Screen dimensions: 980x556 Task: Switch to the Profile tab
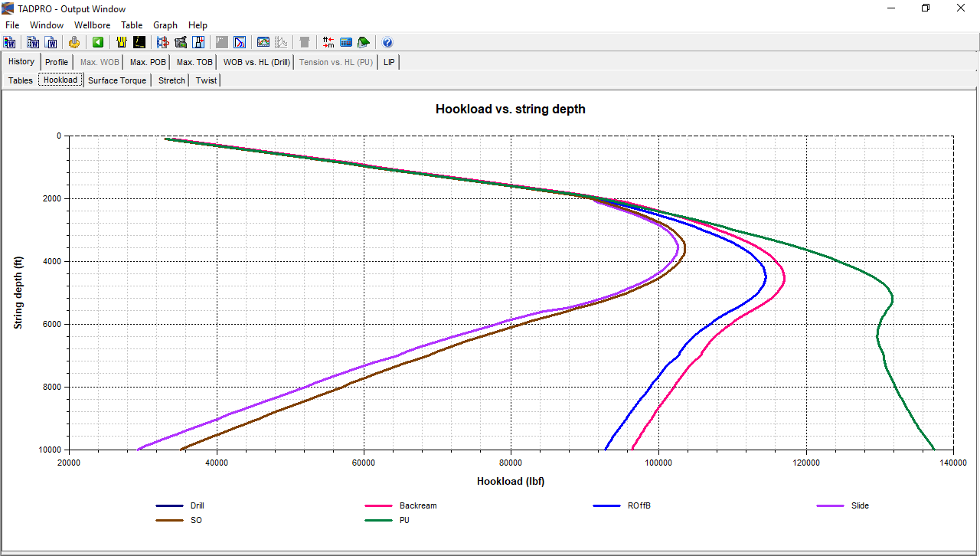(x=57, y=62)
